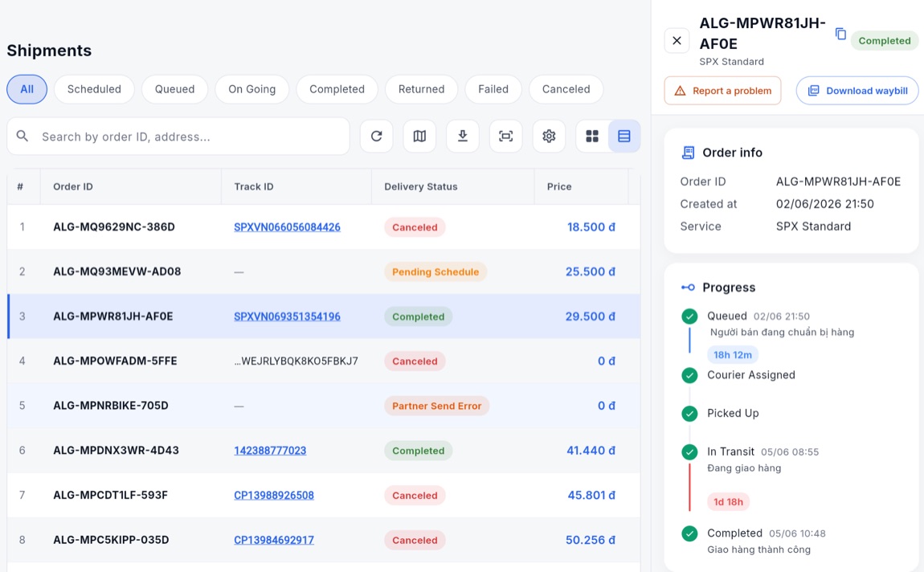Viewport: 924px width, 572px height.
Task: Click Report a problem button
Action: click(x=722, y=91)
